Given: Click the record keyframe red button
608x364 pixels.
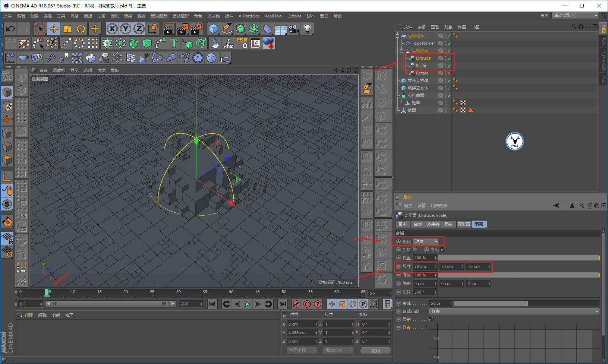Looking at the screenshot, I should [296, 304].
